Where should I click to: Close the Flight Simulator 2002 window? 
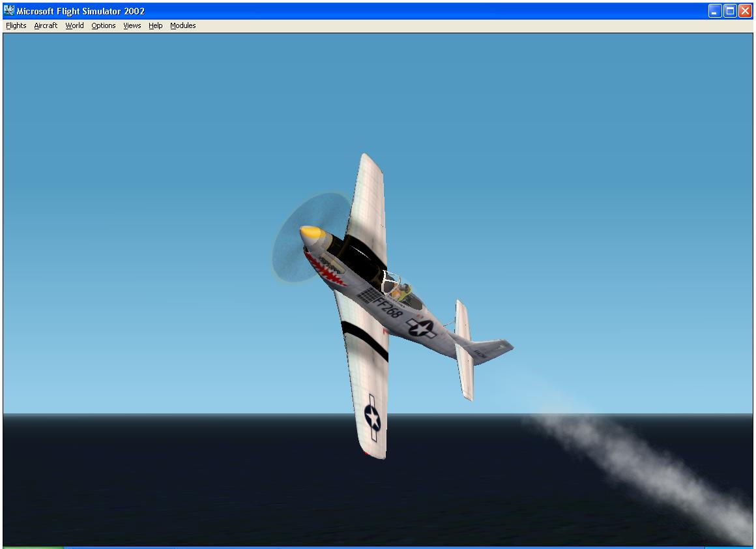click(745, 10)
